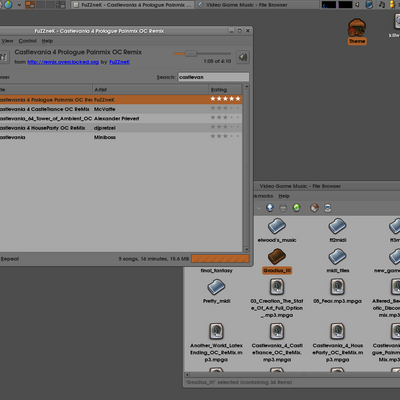Set rating for Alexander Prievert track
The width and height of the screenshot is (400, 400).
click(225, 117)
